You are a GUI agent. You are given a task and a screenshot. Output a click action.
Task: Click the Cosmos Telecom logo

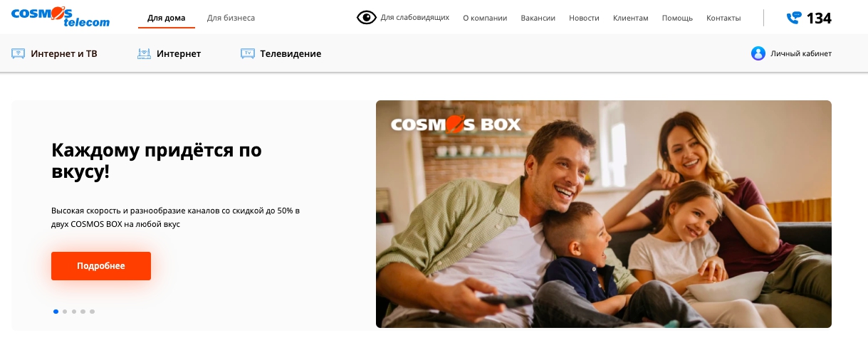point(61,17)
